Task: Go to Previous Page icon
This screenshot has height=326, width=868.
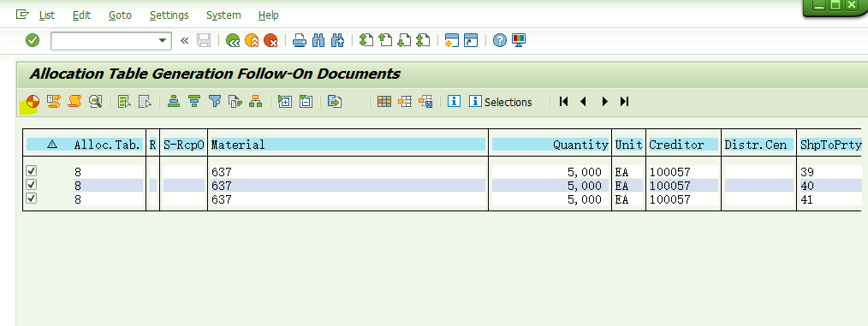Action: tap(384, 40)
